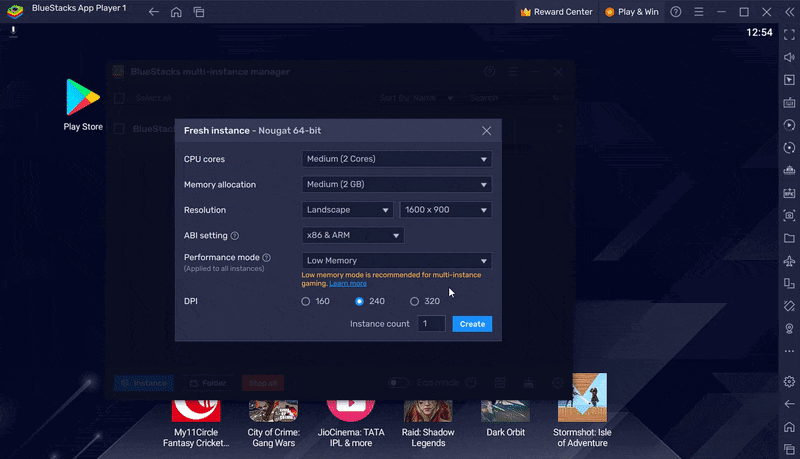Open the three-dots more options in sidebar
This screenshot has height=459, width=800.
789,351
